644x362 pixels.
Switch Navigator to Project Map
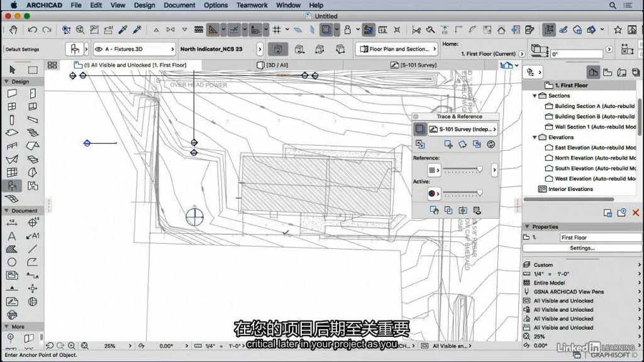click(593, 72)
